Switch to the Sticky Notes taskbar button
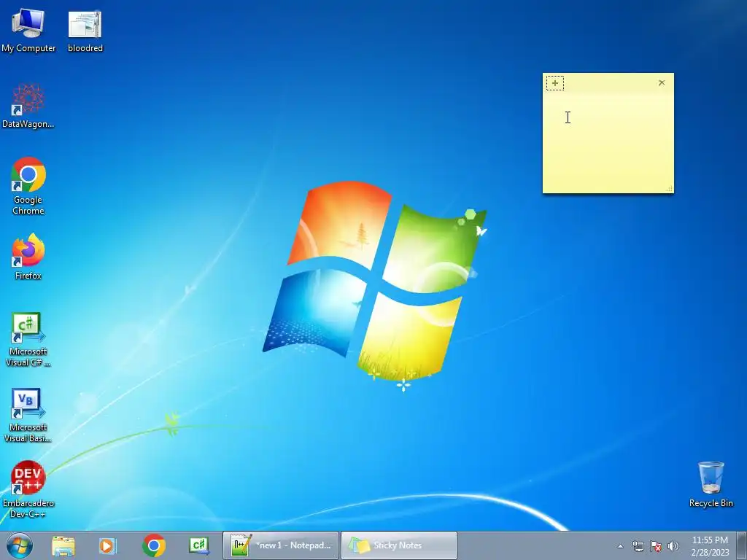Viewport: 747px width, 560px height. click(399, 545)
